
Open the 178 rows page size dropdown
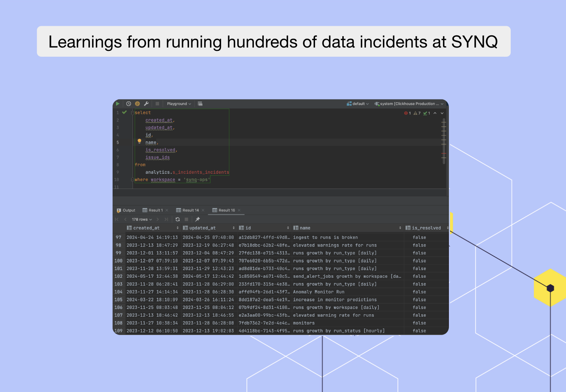point(142,219)
